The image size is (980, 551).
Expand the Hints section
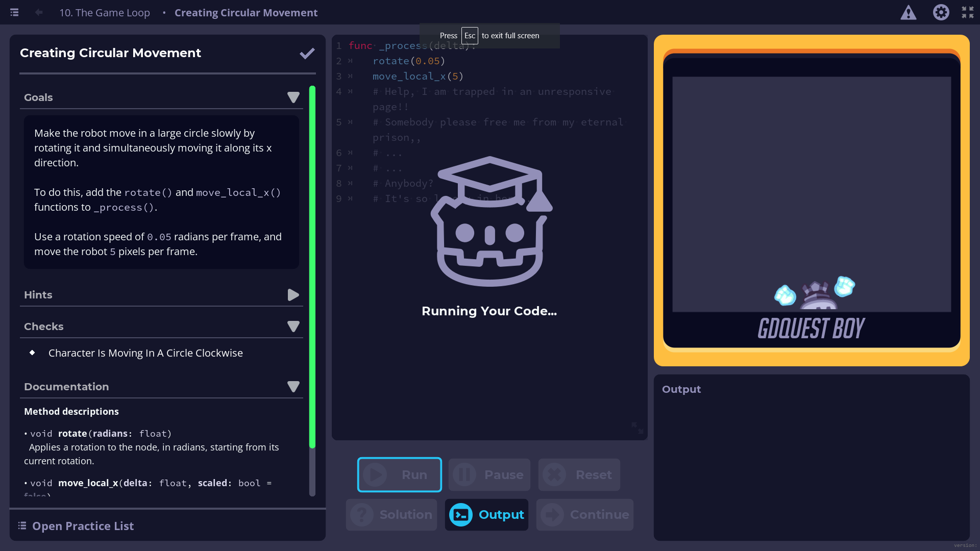[x=293, y=295]
